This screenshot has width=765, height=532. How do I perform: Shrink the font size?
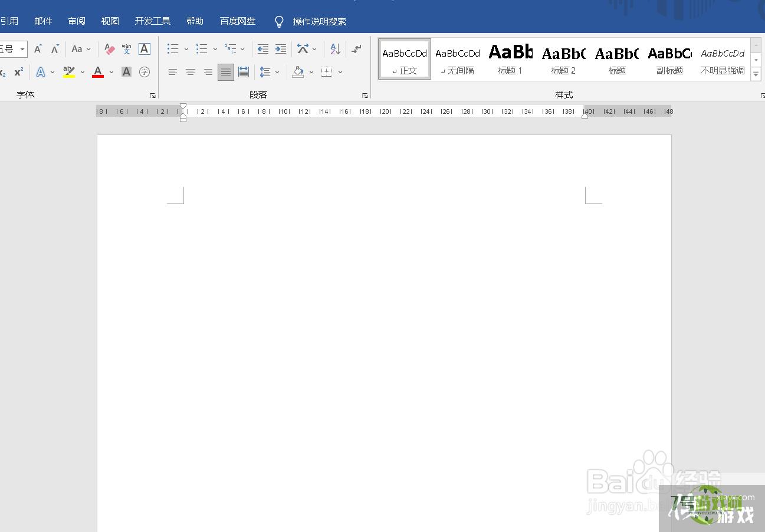pyautogui.click(x=55, y=49)
